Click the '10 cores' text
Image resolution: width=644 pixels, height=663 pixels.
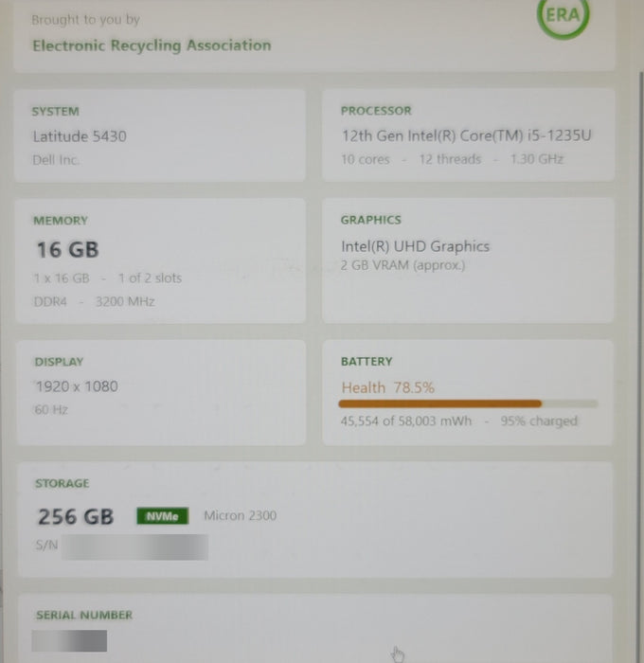[366, 159]
